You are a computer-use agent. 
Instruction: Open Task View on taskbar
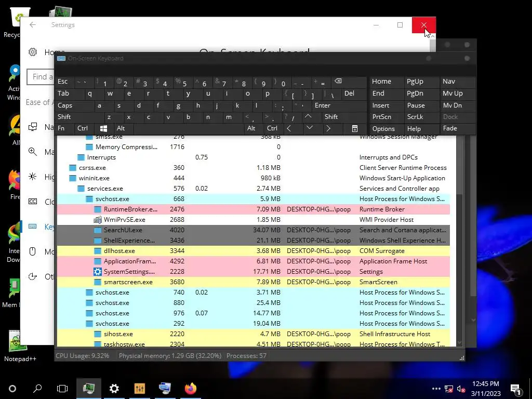coord(62,389)
